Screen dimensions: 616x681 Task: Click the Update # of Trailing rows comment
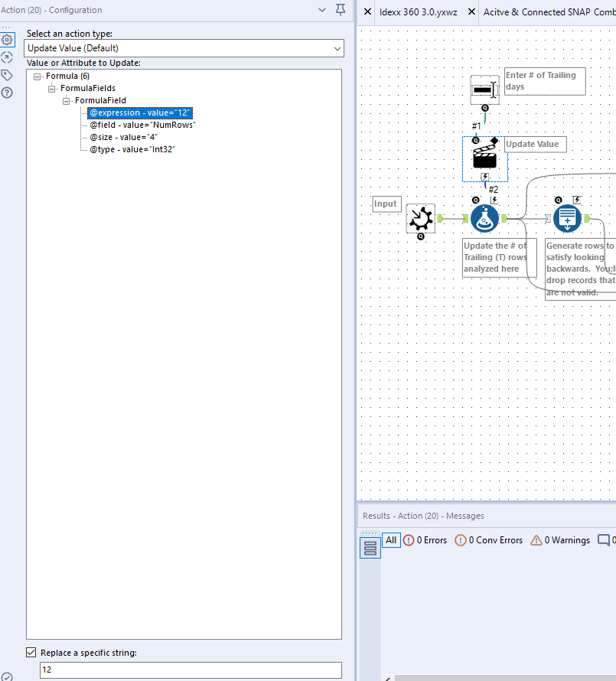499,258
